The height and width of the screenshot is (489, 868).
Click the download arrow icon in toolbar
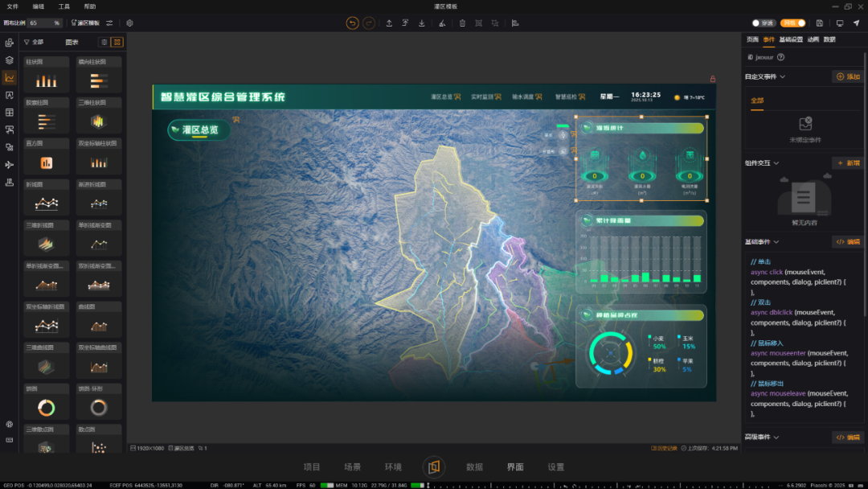(x=422, y=23)
